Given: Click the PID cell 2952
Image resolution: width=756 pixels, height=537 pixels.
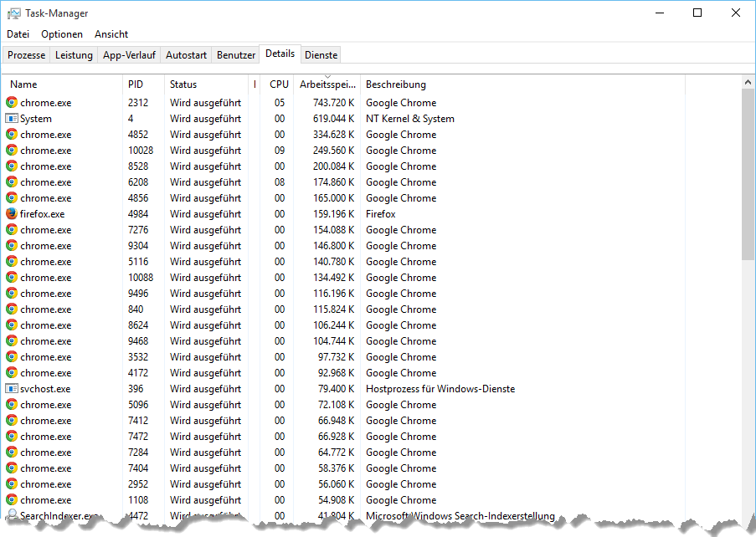Looking at the screenshot, I should point(138,484).
